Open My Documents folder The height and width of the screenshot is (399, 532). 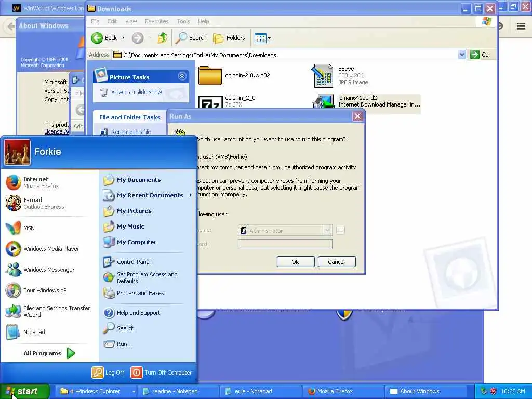click(131, 179)
